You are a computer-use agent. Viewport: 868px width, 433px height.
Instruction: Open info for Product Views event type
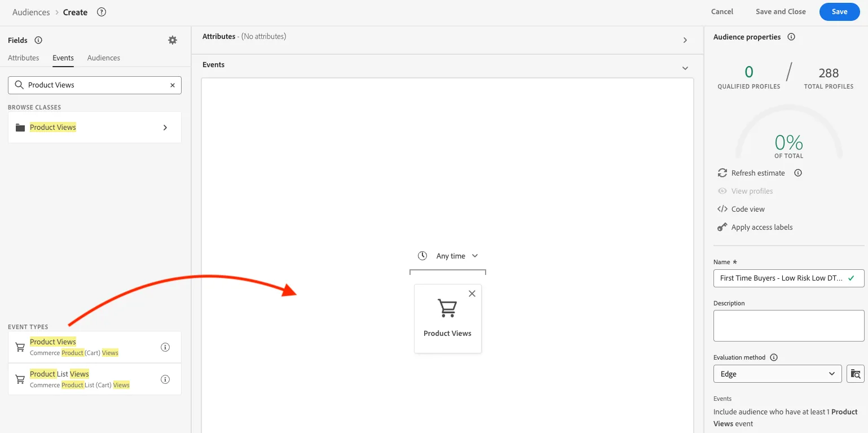[x=165, y=347]
